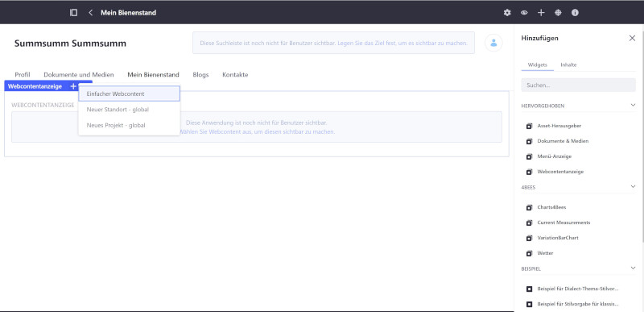Toggle the product menu sidebar icon

(73, 13)
